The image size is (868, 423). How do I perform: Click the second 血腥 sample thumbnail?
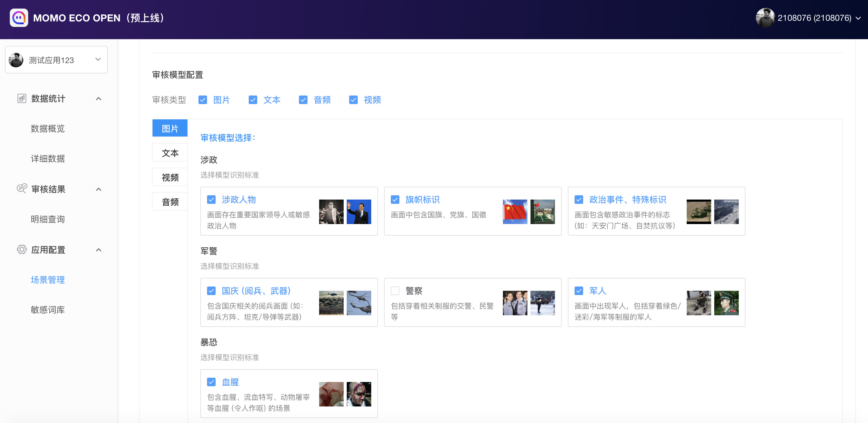coord(359,394)
